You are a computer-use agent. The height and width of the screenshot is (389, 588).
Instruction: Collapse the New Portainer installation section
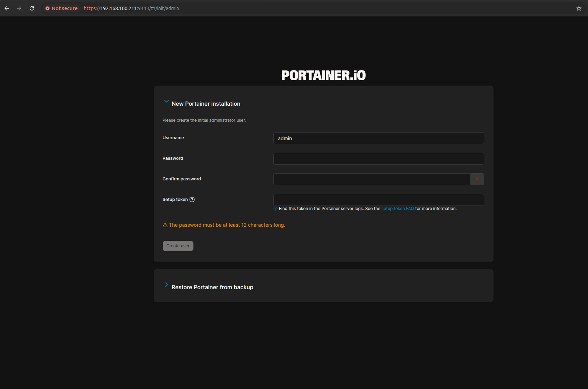point(167,102)
